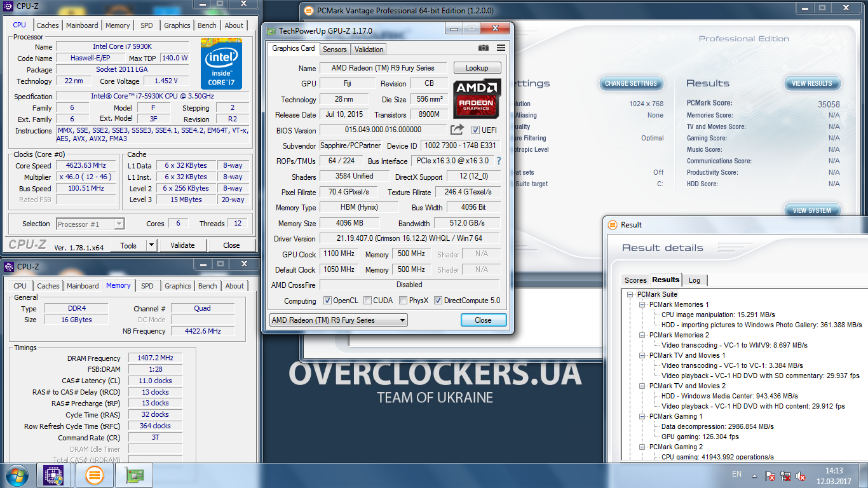The width and height of the screenshot is (868, 488).
Task: Click CHANGE SETTINGS in PCMark Vantage
Action: pyautogui.click(x=631, y=83)
